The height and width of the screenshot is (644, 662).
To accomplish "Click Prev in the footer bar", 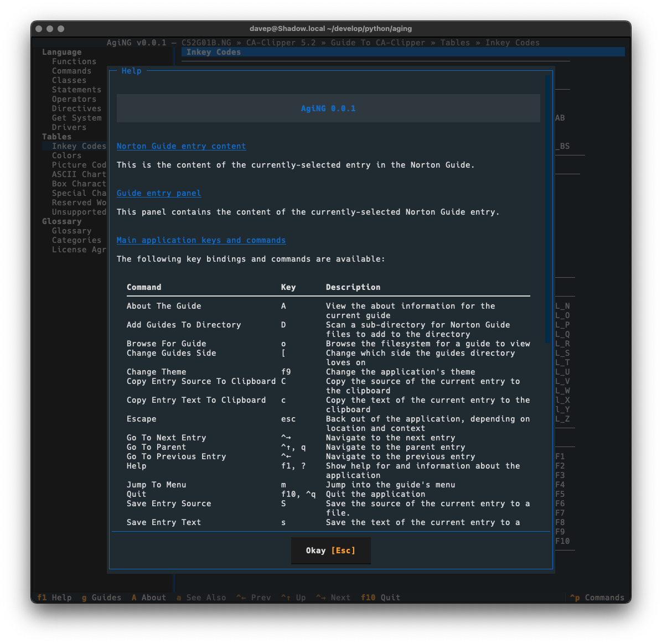I will click(x=254, y=597).
